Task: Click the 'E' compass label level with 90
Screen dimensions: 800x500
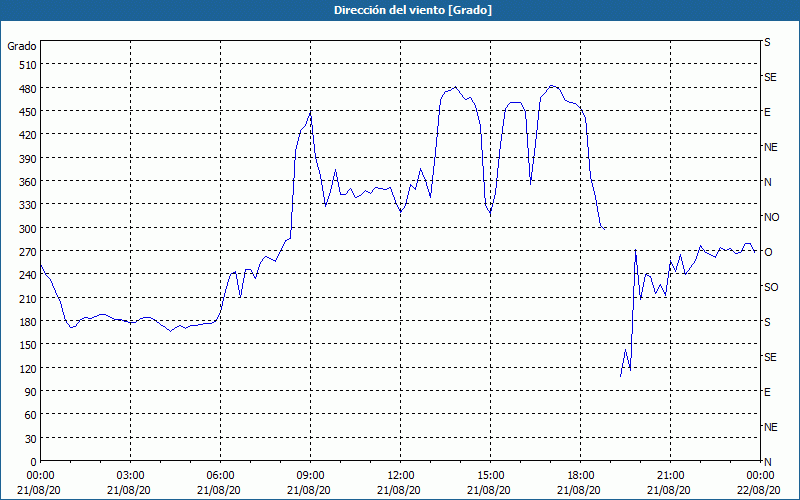Action: click(x=767, y=392)
